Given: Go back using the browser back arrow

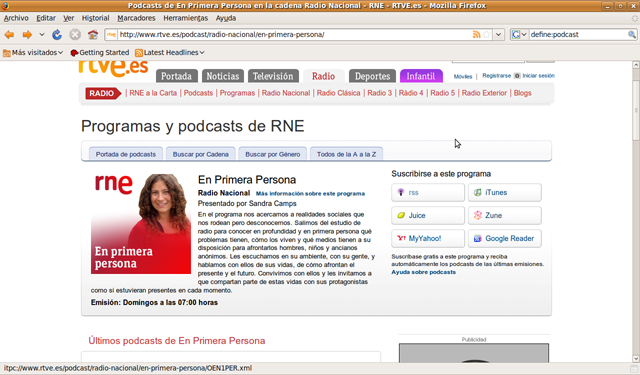Looking at the screenshot, I should (9, 35).
